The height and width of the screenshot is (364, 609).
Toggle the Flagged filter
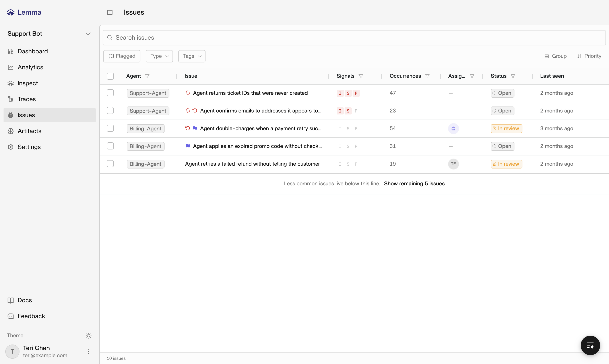tap(122, 56)
